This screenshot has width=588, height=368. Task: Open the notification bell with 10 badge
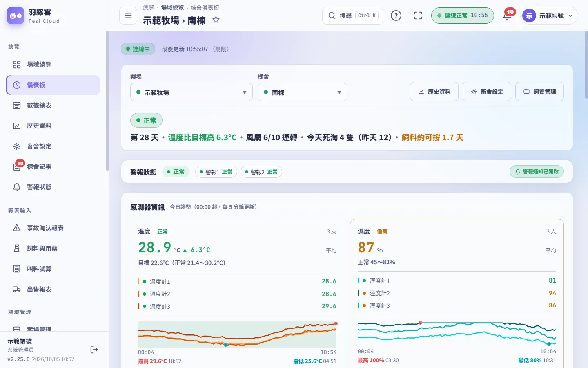click(508, 15)
